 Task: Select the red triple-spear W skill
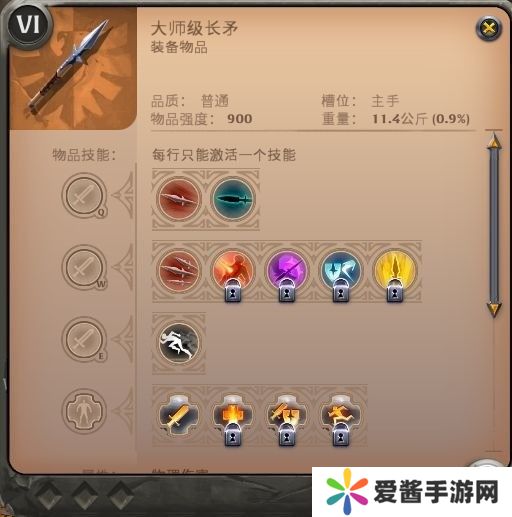point(179,271)
